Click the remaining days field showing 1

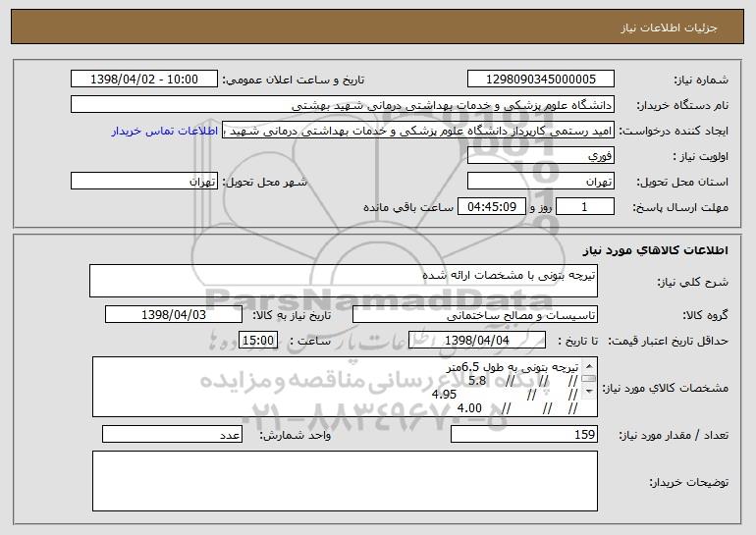click(585, 206)
